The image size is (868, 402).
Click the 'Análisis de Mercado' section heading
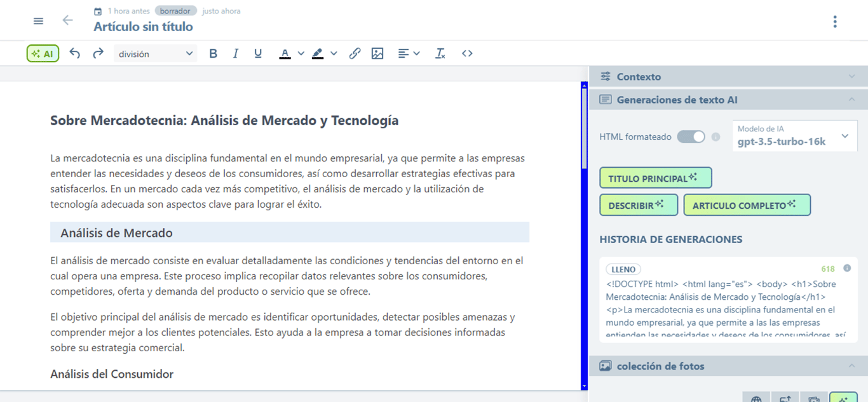point(290,232)
